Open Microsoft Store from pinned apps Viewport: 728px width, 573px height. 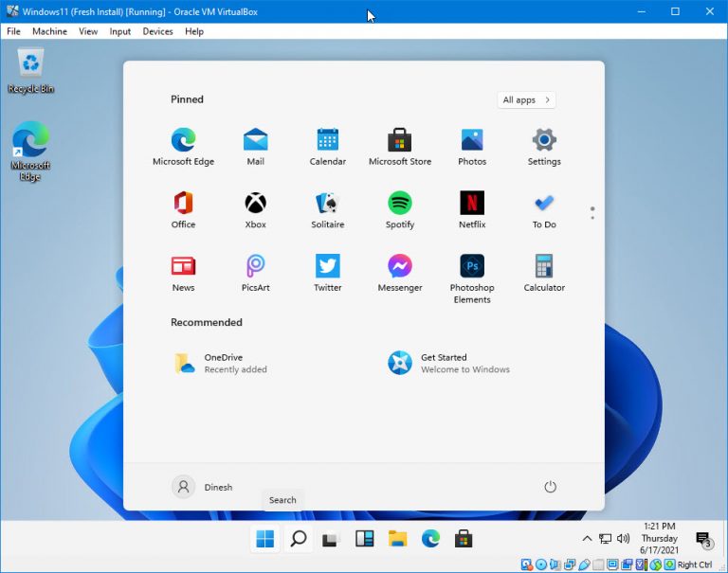pyautogui.click(x=400, y=147)
